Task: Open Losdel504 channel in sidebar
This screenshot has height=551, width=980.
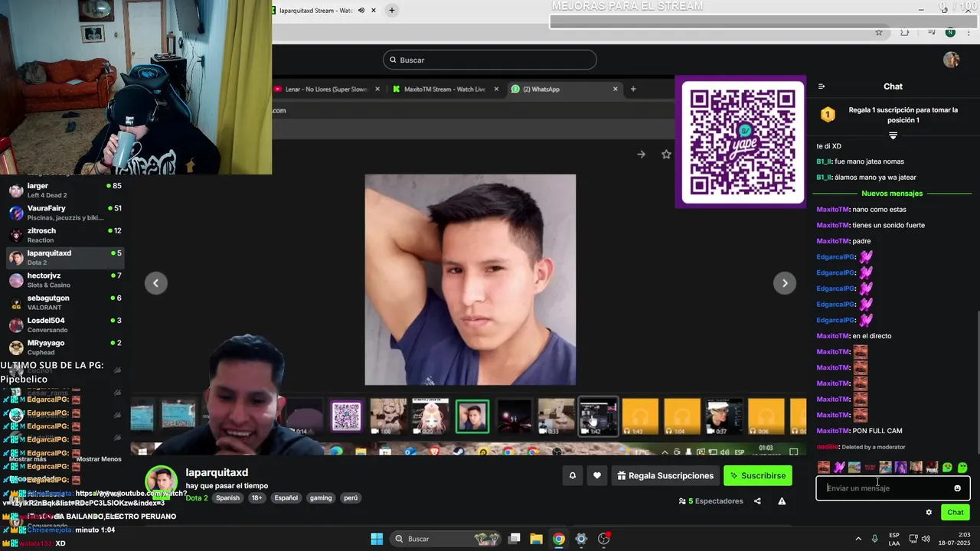Action: (65, 324)
